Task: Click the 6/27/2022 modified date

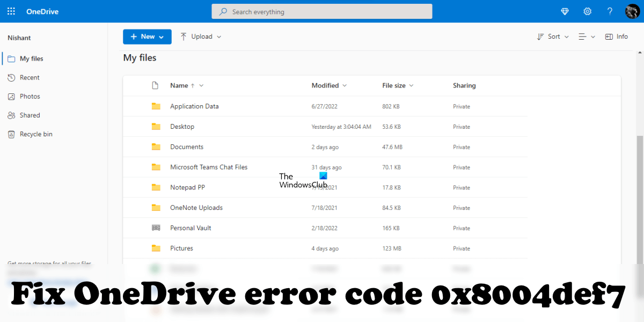Action: (325, 106)
